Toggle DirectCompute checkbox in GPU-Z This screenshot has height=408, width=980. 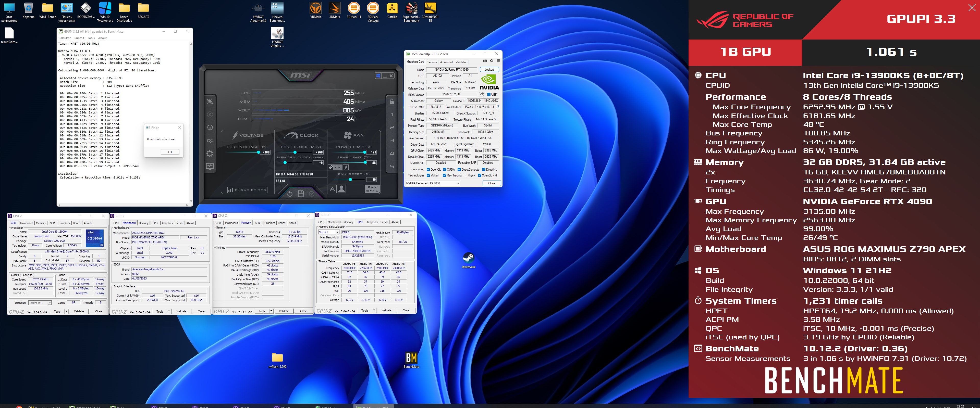pyautogui.click(x=459, y=170)
